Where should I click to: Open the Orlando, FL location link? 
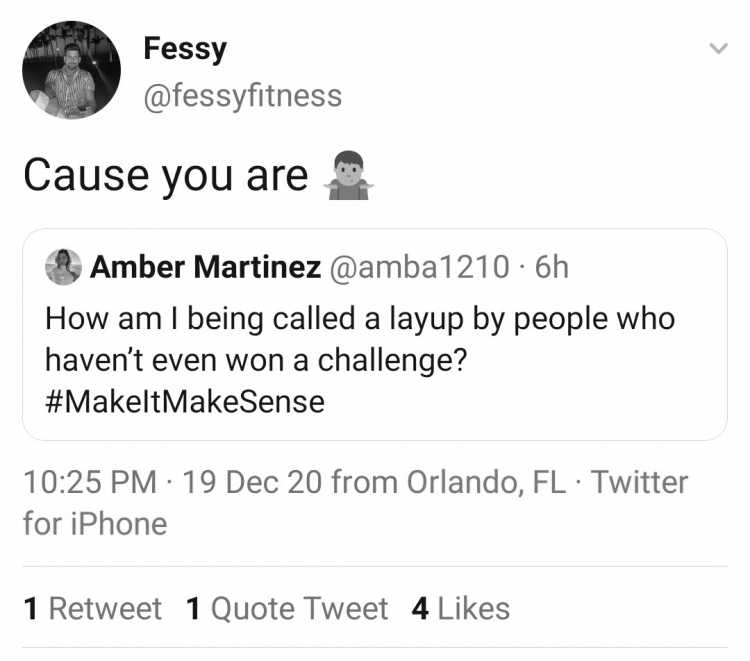point(486,482)
